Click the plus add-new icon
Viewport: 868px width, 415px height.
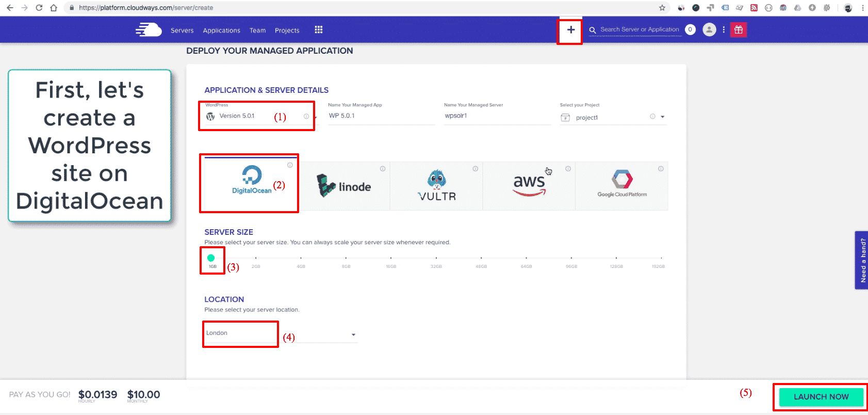(x=571, y=30)
